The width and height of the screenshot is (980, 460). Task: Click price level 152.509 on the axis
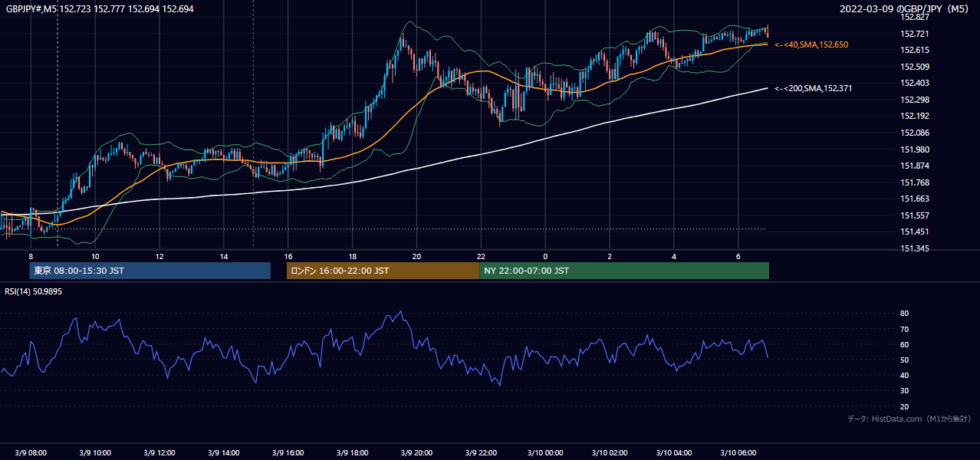tap(914, 67)
